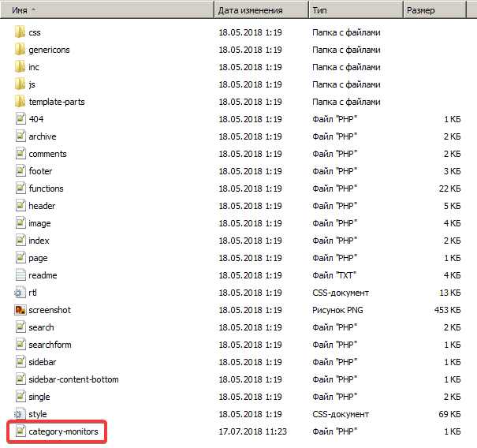Click the Рисунок PNG type cell
This screenshot has width=477, height=448.
[x=337, y=310]
